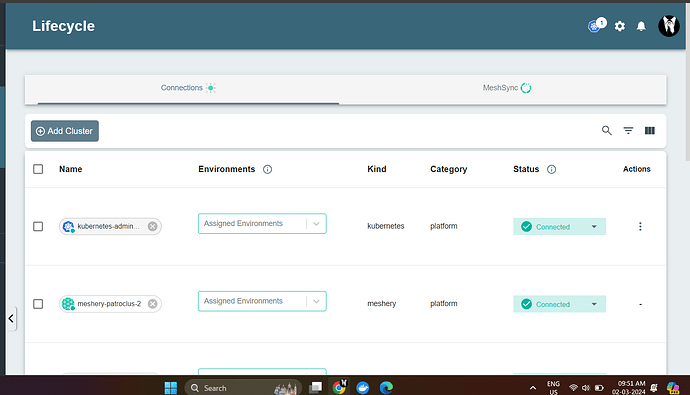Open Microsoft Edge from the taskbar
The image size is (690, 395).
coord(386,388)
